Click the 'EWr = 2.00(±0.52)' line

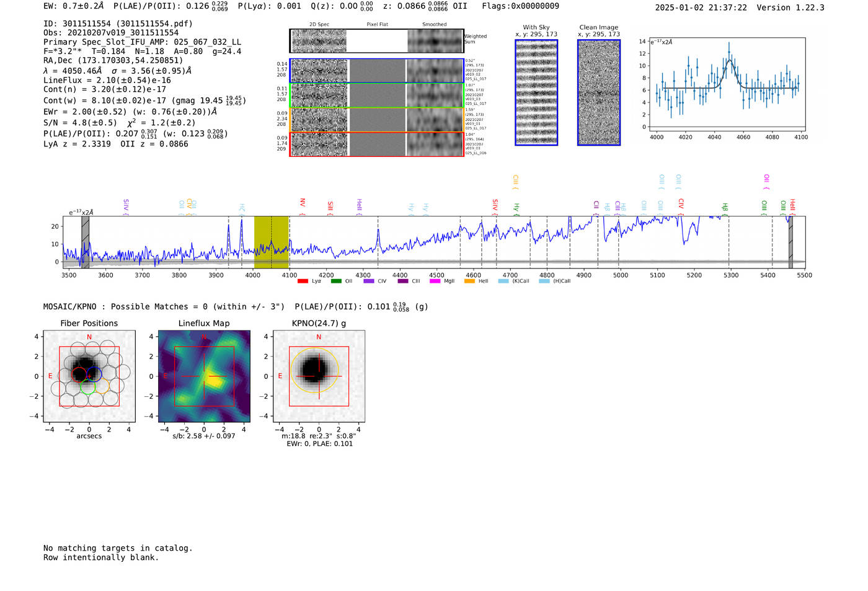pos(84,112)
